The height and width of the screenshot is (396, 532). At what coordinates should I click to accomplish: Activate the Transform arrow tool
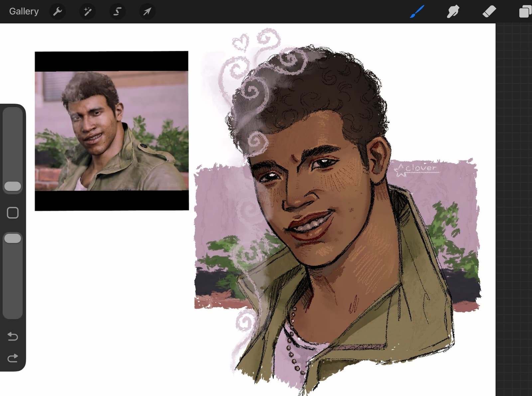[x=147, y=12]
